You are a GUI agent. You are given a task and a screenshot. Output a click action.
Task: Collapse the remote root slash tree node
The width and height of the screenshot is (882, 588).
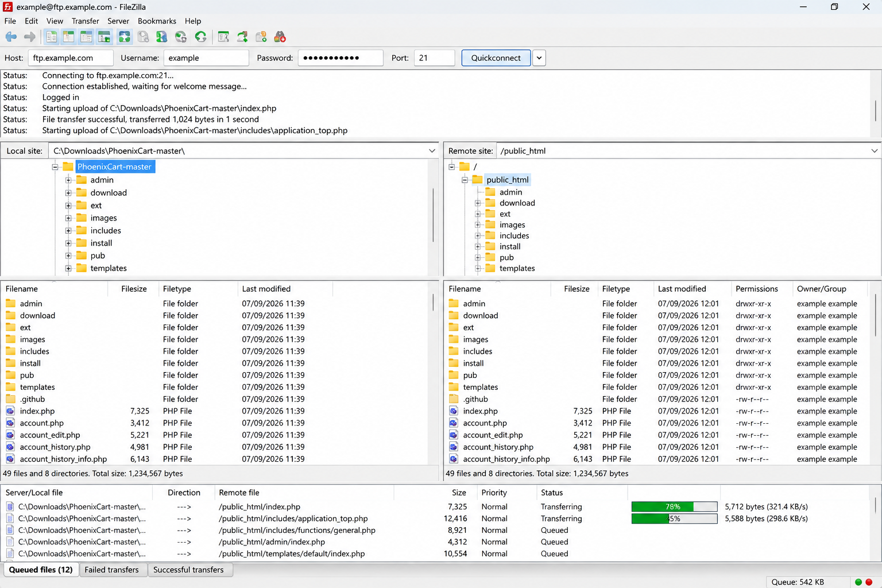[x=452, y=167]
